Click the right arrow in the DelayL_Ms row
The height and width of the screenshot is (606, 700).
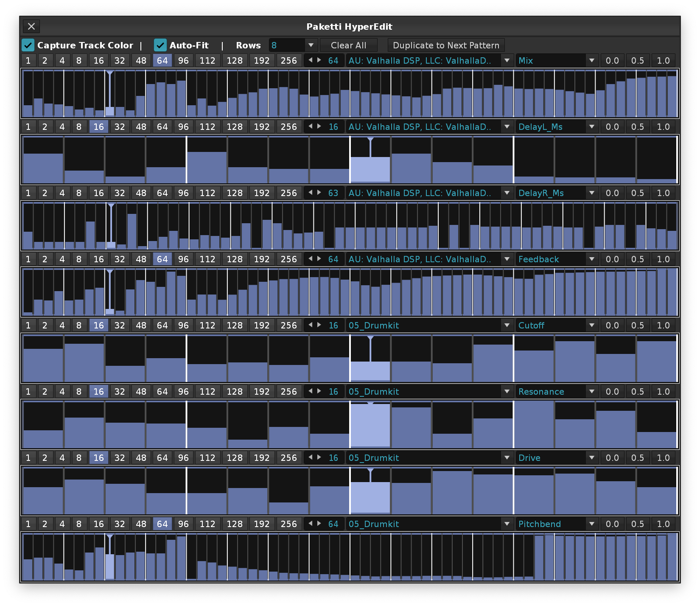[x=319, y=126]
